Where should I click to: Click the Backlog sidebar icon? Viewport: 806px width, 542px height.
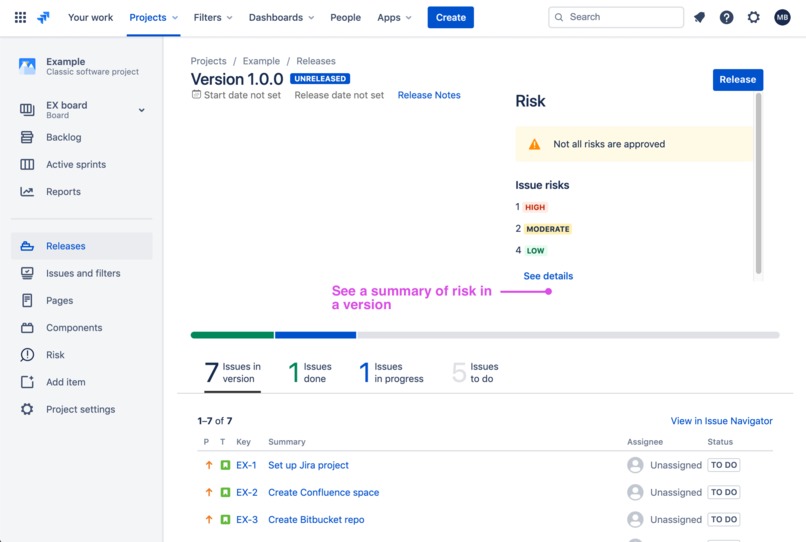pos(27,137)
